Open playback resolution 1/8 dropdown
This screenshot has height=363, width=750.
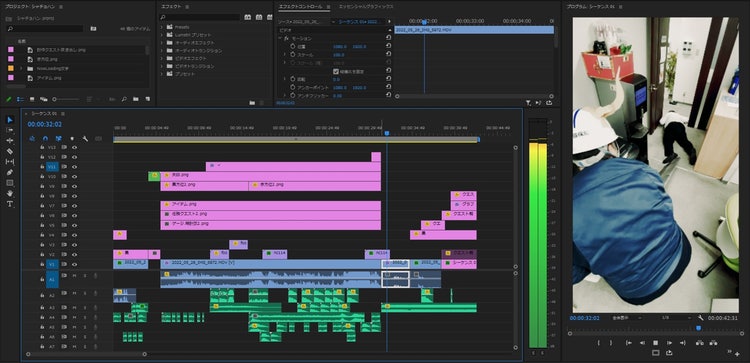676,318
